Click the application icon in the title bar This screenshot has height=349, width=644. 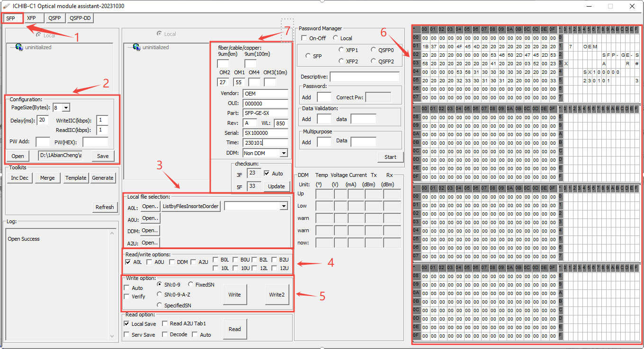(x=7, y=6)
